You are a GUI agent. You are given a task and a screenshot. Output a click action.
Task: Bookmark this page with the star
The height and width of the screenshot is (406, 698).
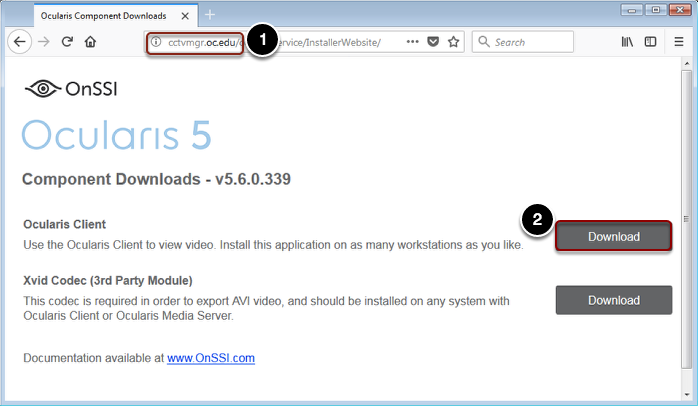pos(453,42)
